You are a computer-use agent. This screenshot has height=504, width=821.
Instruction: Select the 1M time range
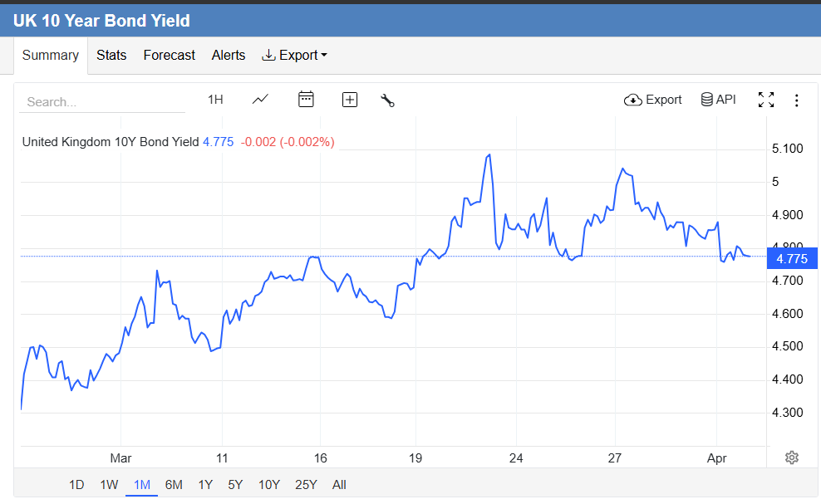(142, 485)
